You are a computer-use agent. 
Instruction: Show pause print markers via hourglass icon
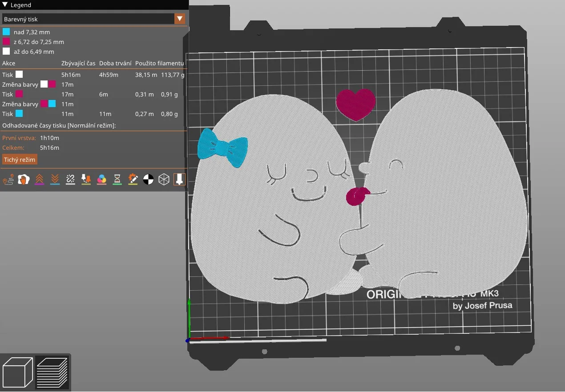[117, 179]
